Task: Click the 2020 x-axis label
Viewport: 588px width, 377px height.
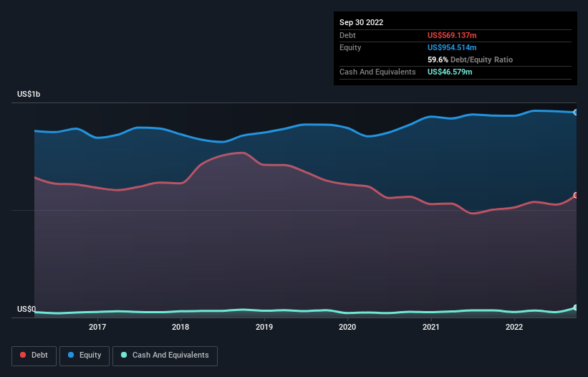Action: point(347,327)
